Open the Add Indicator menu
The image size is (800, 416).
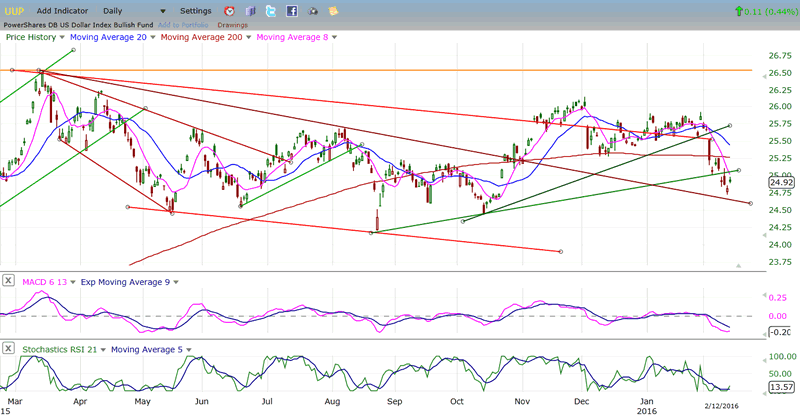click(66, 10)
